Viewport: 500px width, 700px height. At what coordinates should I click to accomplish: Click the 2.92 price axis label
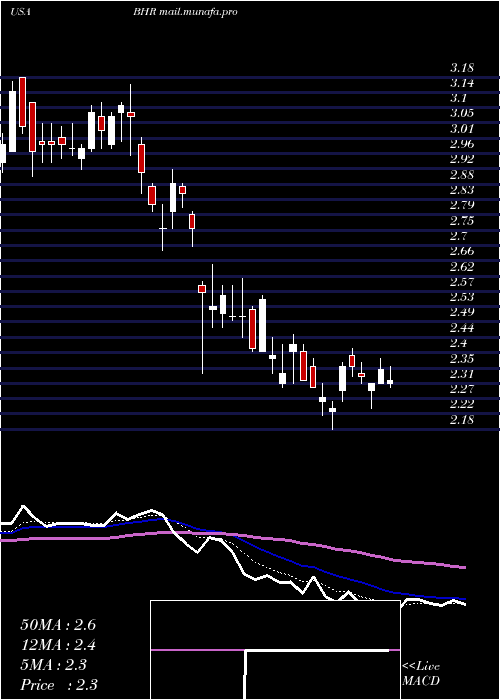click(462, 160)
